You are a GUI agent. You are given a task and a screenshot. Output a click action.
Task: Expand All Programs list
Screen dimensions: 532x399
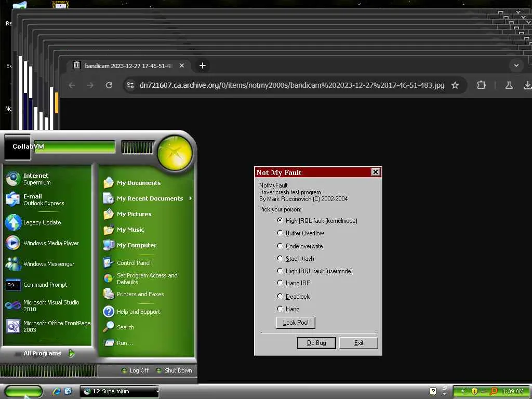pyautogui.click(x=48, y=353)
